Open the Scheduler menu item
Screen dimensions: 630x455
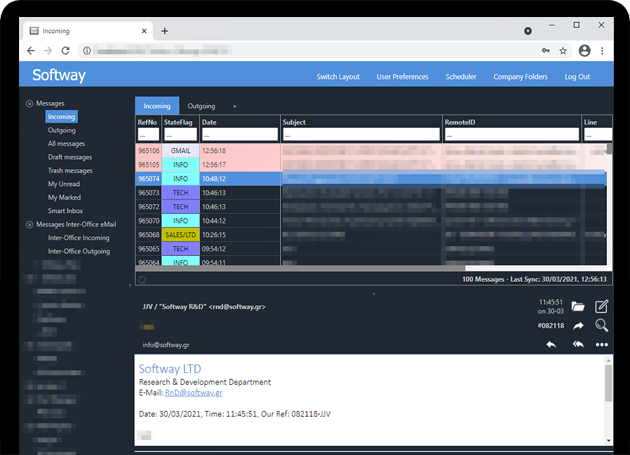461,77
